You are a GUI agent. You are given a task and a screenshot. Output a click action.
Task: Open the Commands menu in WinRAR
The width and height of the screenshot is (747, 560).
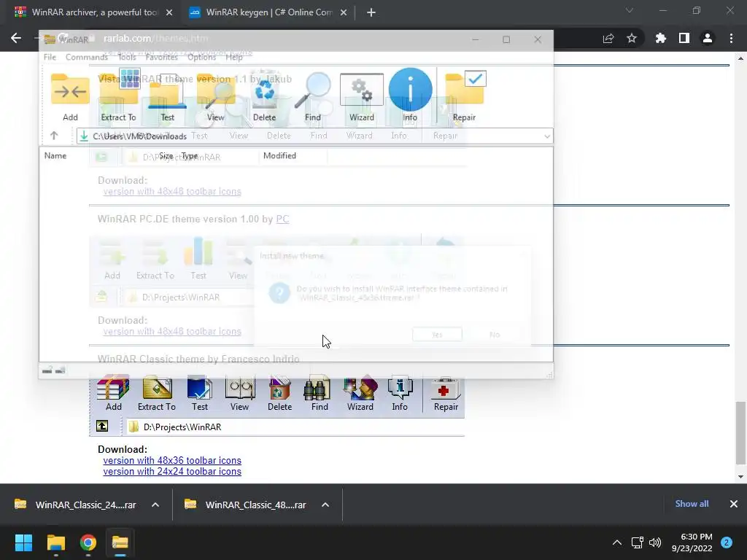coord(86,57)
